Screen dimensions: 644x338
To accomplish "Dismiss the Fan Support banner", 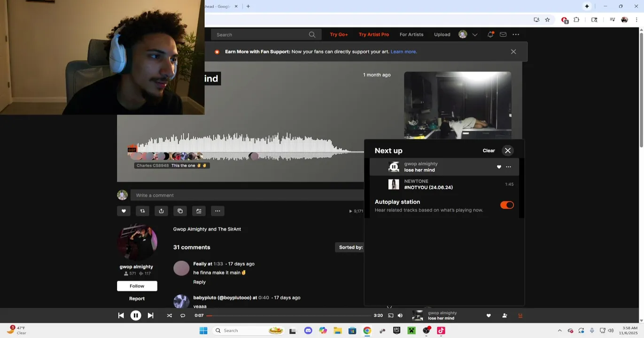I will pos(513,52).
